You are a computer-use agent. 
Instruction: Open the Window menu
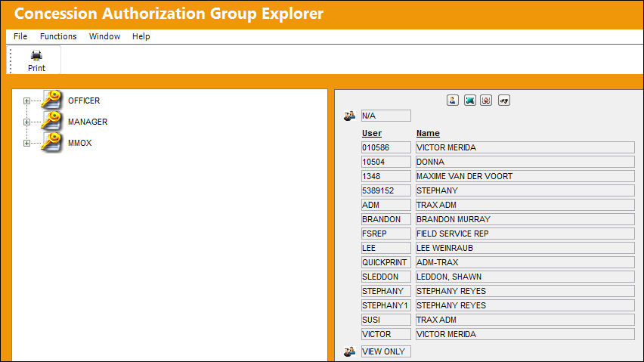click(x=105, y=36)
